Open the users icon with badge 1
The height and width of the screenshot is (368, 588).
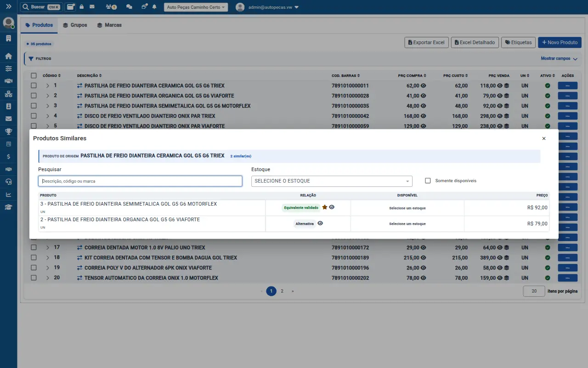[111, 7]
